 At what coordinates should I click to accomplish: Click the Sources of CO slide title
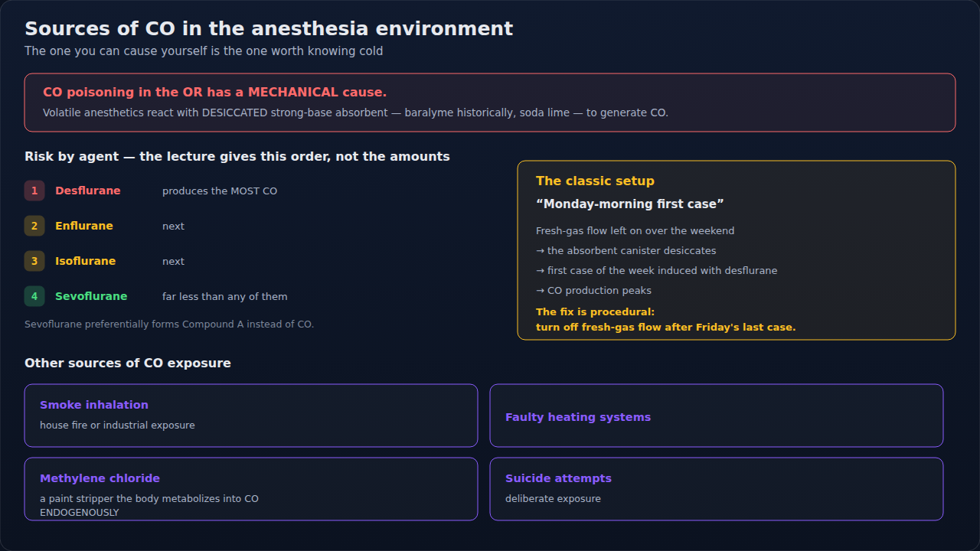269,28
